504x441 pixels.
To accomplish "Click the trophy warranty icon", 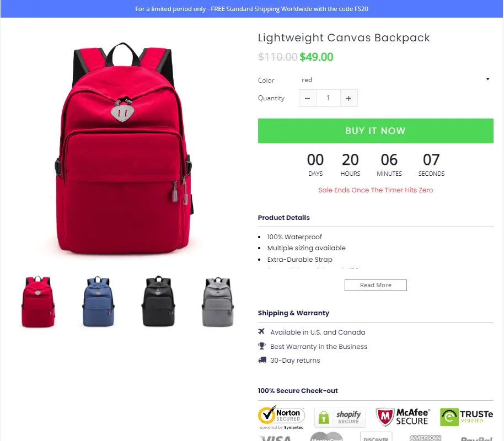I will click(261, 346).
